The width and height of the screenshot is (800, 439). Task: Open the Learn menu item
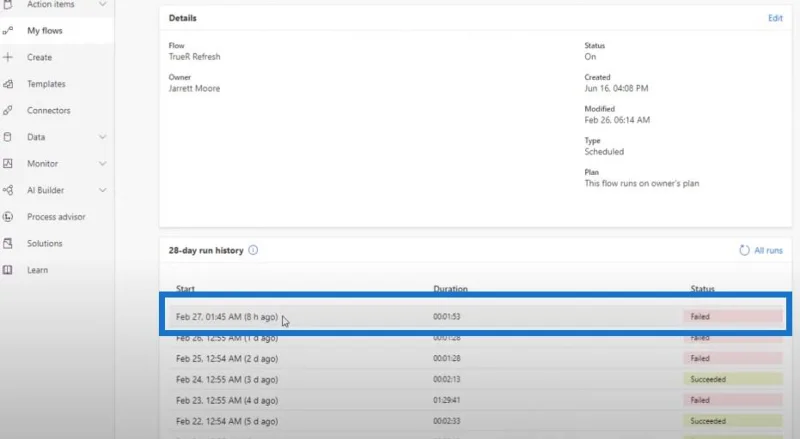[x=37, y=270]
